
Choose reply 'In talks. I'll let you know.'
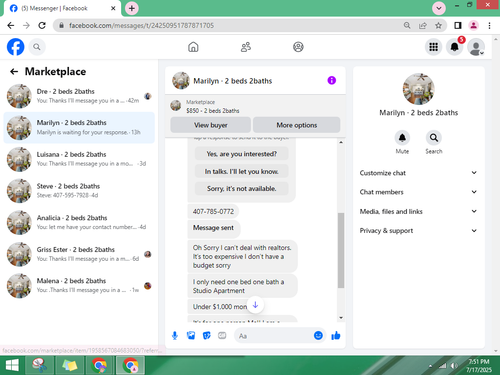click(241, 171)
